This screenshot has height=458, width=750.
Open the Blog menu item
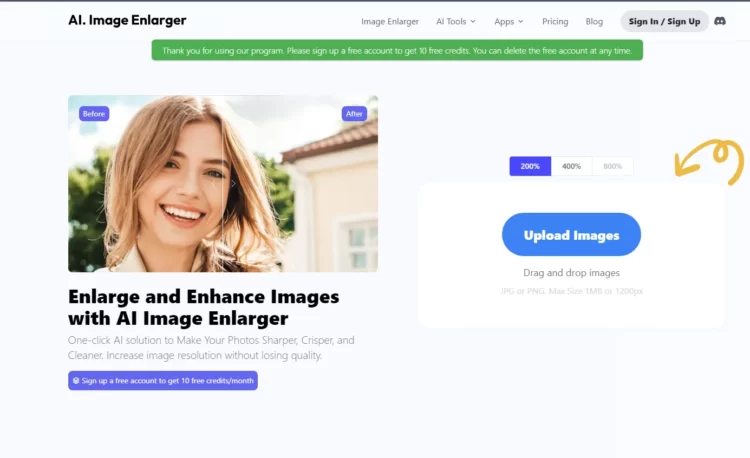(x=594, y=22)
